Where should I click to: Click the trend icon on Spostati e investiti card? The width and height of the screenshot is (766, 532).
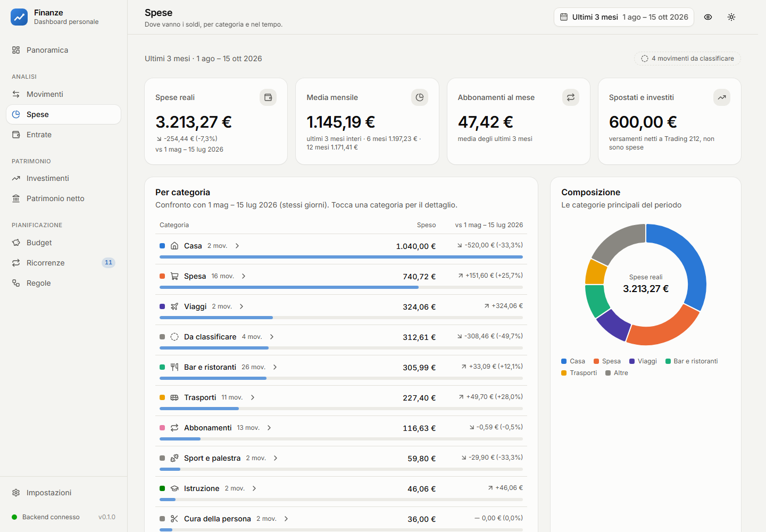click(x=722, y=97)
